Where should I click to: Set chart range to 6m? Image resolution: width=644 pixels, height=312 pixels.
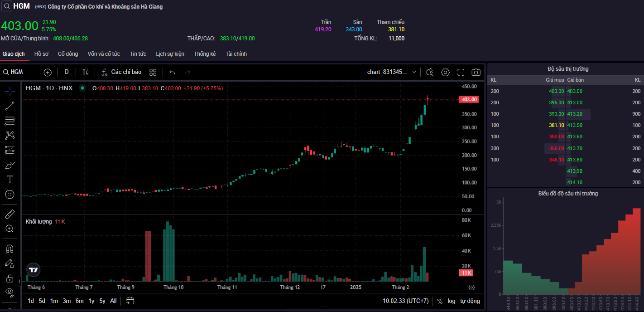[x=79, y=301]
